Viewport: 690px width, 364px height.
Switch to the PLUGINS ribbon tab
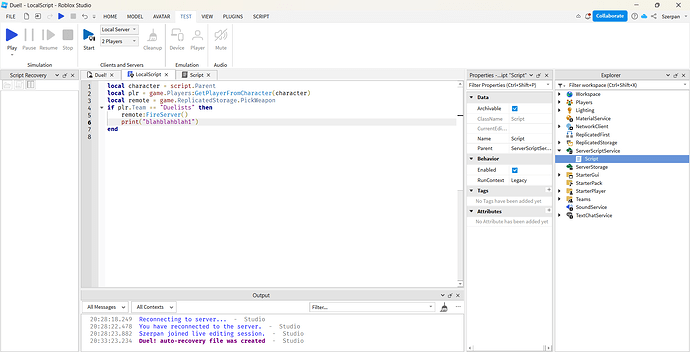coord(233,16)
